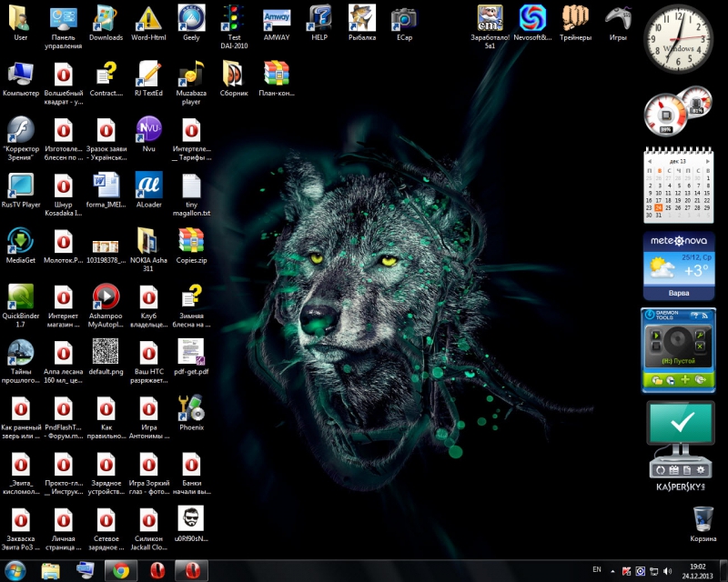
Task: Switch the EN input language indicator
Action: (597, 569)
